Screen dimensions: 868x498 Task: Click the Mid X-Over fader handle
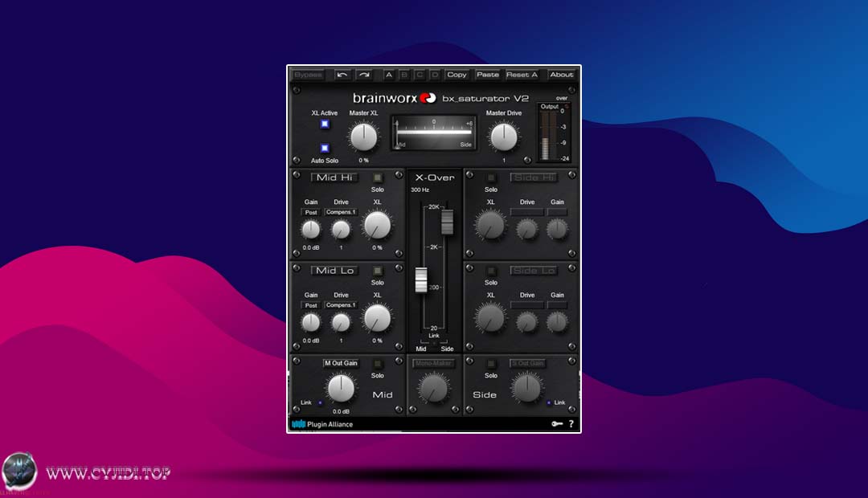point(421,280)
